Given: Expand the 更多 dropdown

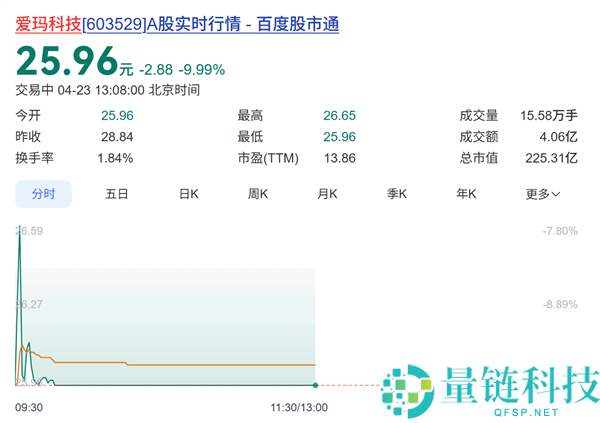Looking at the screenshot, I should pos(542,194).
